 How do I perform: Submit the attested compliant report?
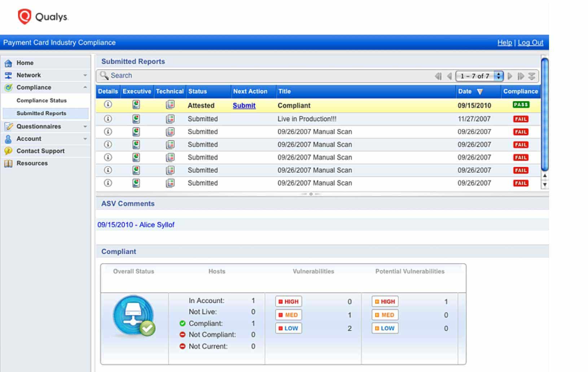pos(244,105)
